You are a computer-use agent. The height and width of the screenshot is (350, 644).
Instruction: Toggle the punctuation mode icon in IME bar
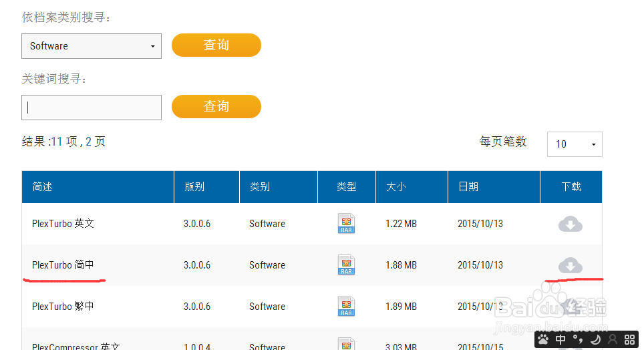pos(577,339)
